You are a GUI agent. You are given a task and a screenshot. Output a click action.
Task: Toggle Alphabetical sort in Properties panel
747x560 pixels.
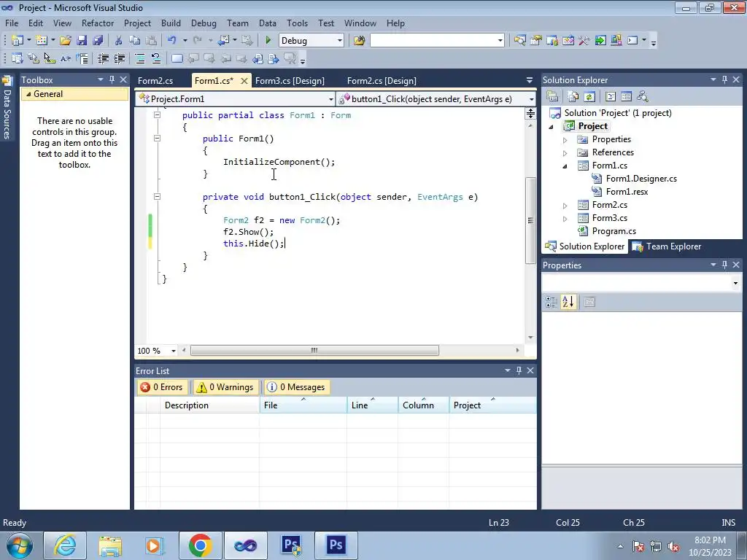pyautogui.click(x=568, y=302)
